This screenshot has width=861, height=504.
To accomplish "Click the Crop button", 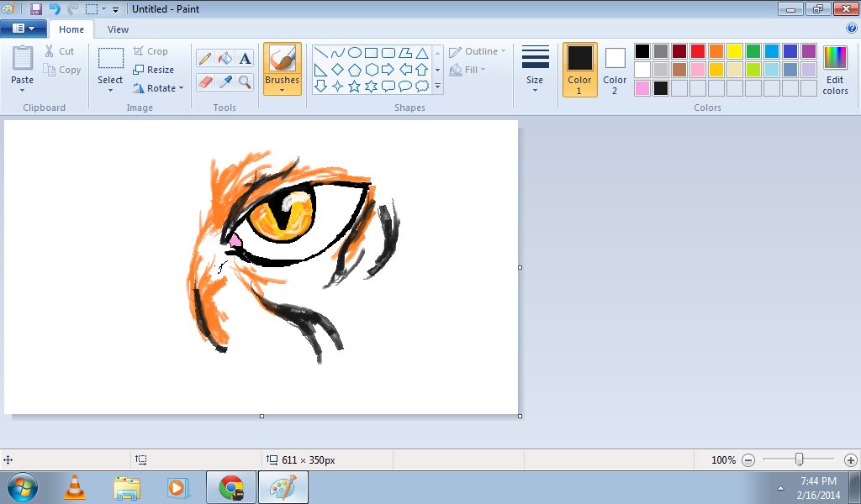I will click(x=151, y=51).
